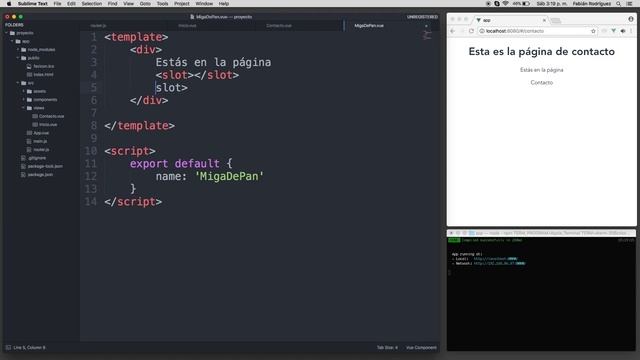
Task: Switch to the router.js editor tab
Action: click(x=98, y=26)
